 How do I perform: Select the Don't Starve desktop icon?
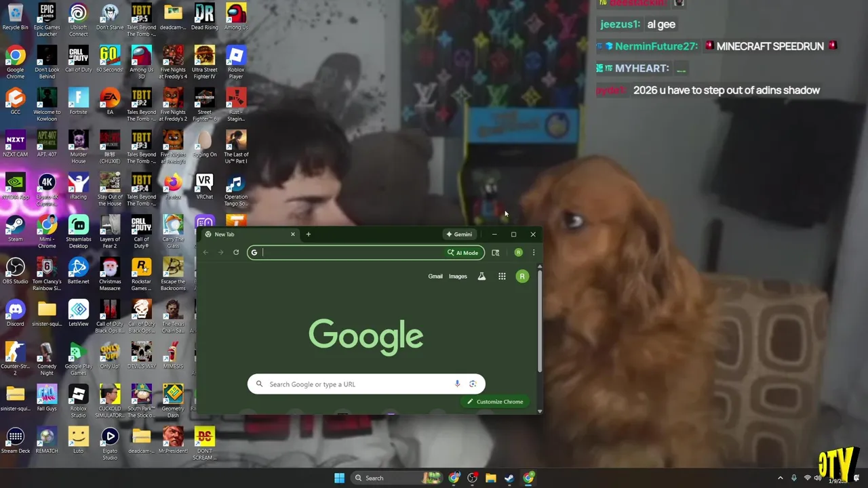pyautogui.click(x=110, y=18)
